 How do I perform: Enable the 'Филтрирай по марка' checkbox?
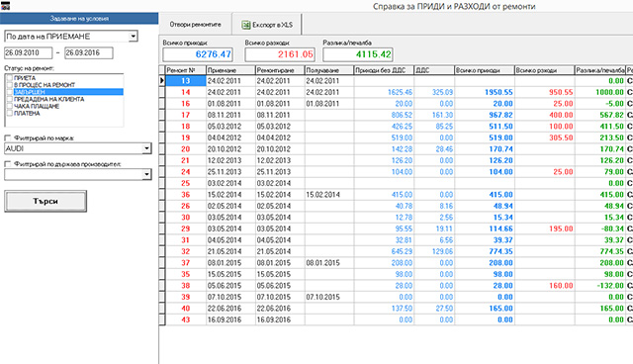pyautogui.click(x=7, y=138)
